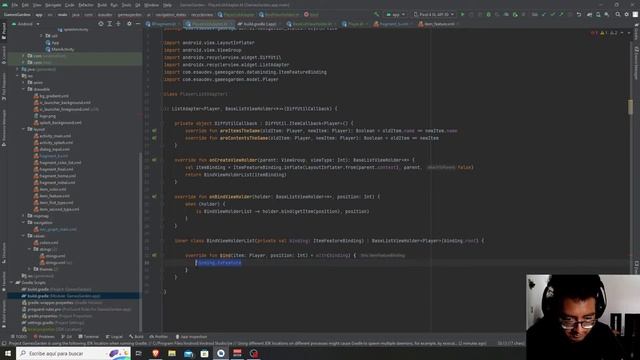Switch to Player.kt editor tab

tap(354, 24)
